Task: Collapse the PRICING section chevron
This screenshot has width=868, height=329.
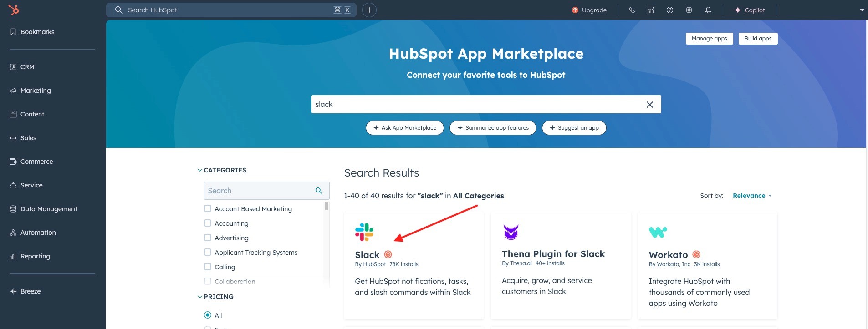Action: (x=199, y=297)
